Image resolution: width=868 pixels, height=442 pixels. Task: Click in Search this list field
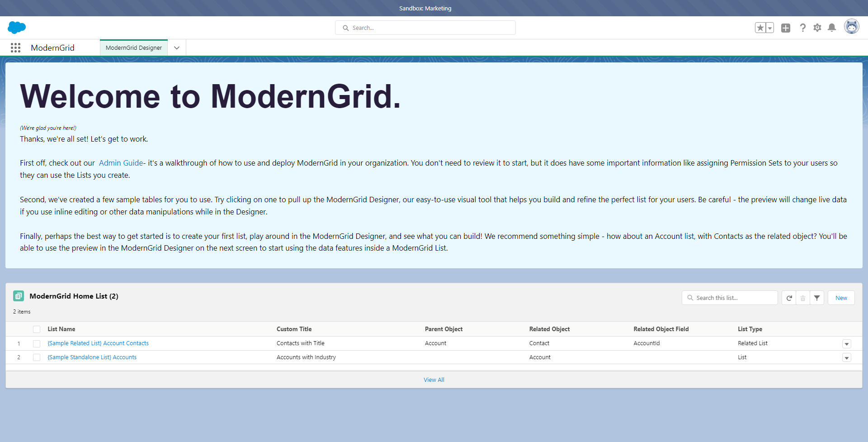point(730,298)
